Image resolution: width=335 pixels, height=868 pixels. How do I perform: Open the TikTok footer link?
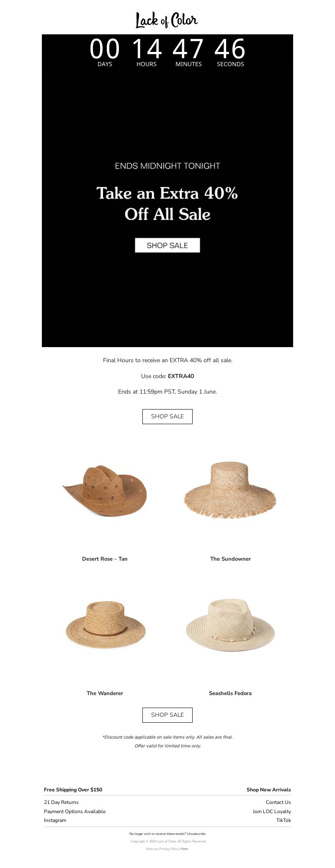(283, 820)
